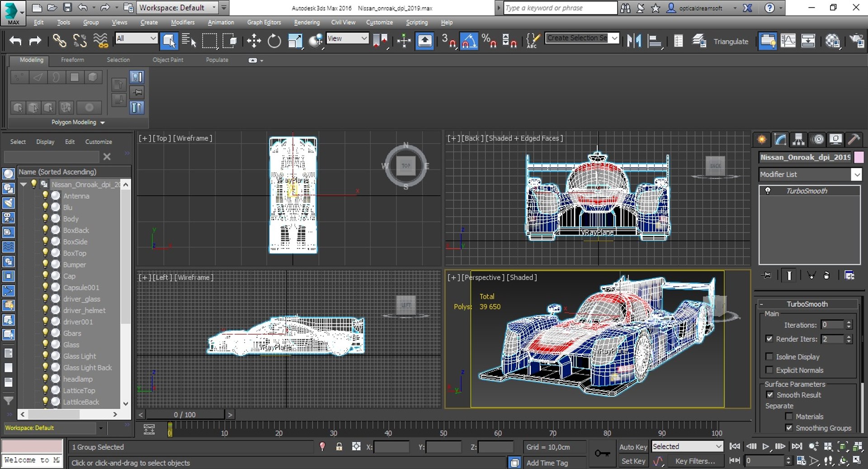This screenshot has height=469, width=868.
Task: Switch to the Object Paint ribbon tab
Action: click(x=168, y=60)
